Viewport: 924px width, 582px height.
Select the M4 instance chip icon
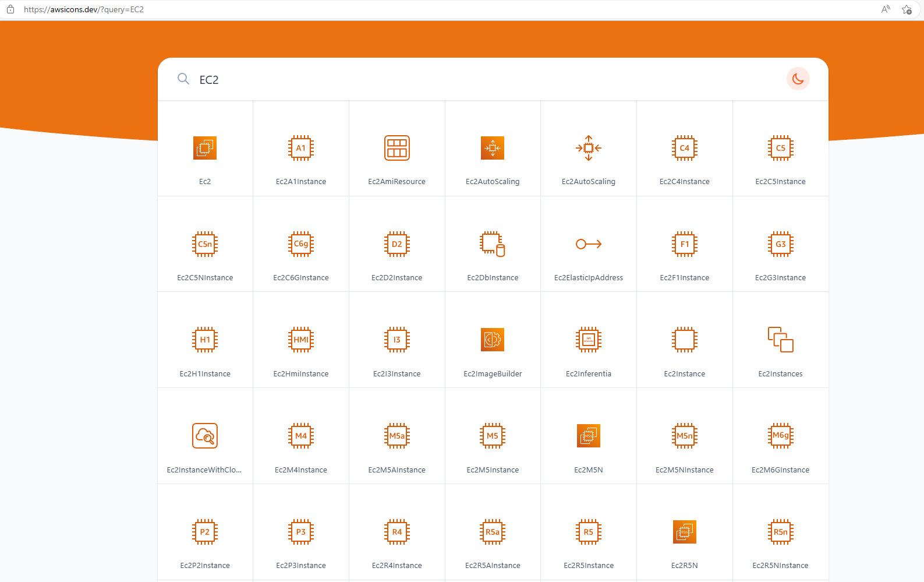301,436
